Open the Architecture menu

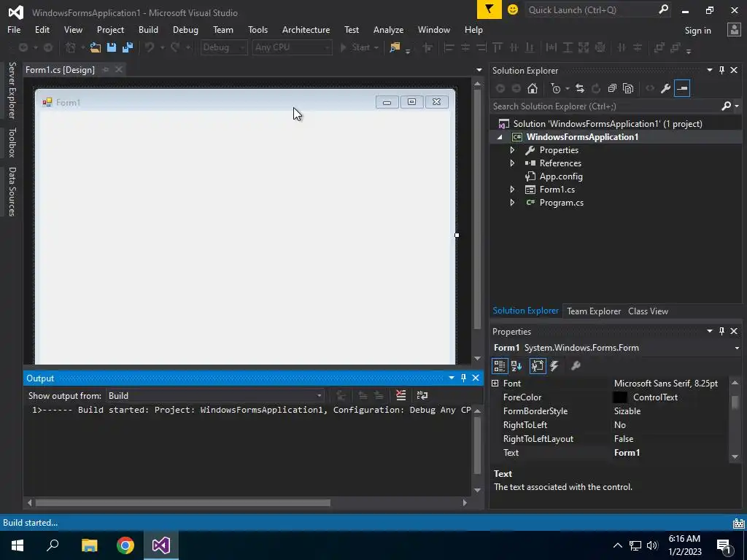click(x=306, y=29)
